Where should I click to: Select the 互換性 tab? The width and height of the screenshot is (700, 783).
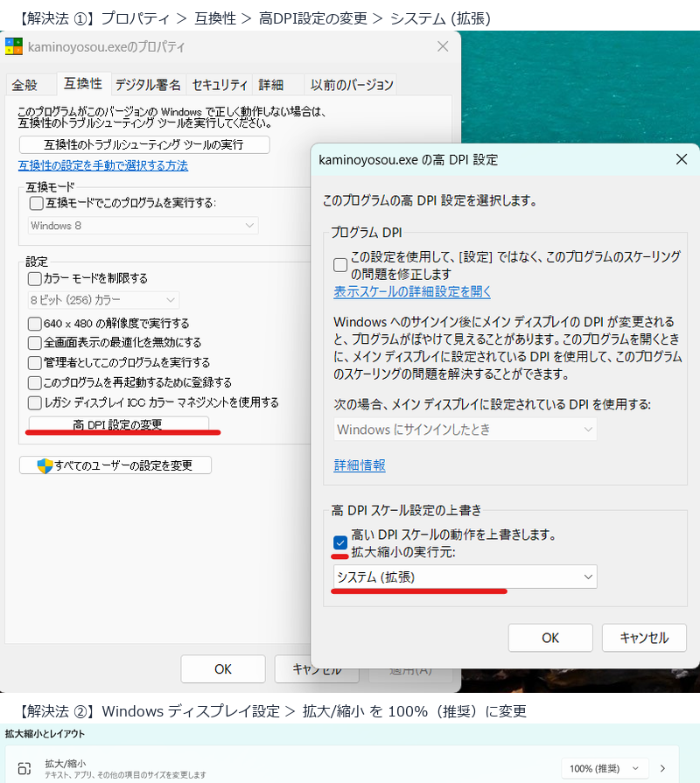point(83,83)
